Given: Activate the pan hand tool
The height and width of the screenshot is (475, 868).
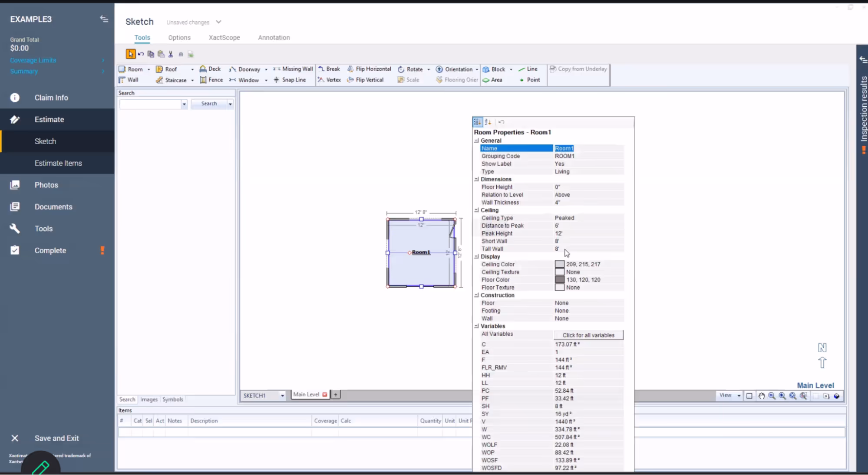Looking at the screenshot, I should (762, 396).
